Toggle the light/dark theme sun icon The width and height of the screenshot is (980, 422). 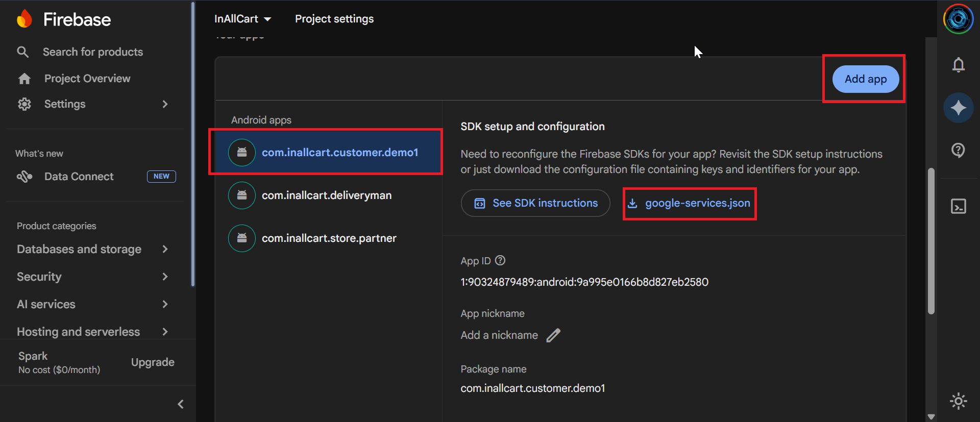pos(959,401)
